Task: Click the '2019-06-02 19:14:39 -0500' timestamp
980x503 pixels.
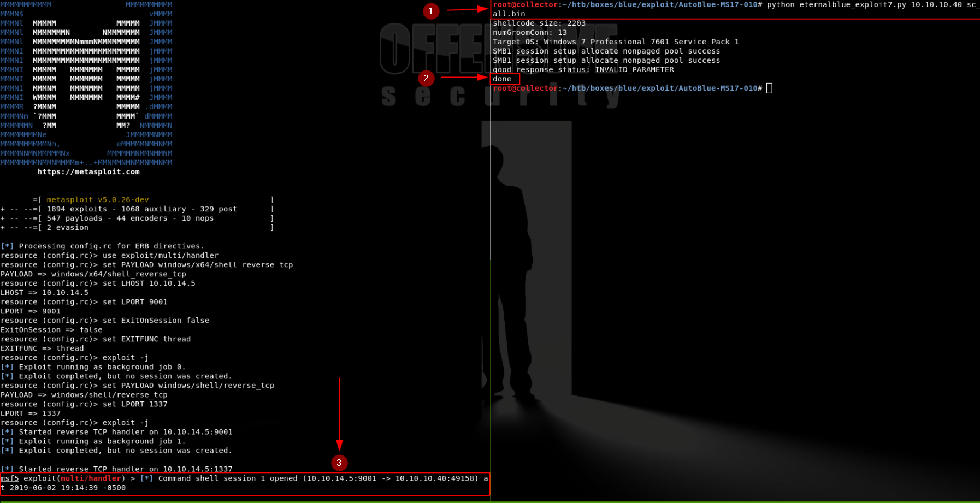Action: (68, 488)
